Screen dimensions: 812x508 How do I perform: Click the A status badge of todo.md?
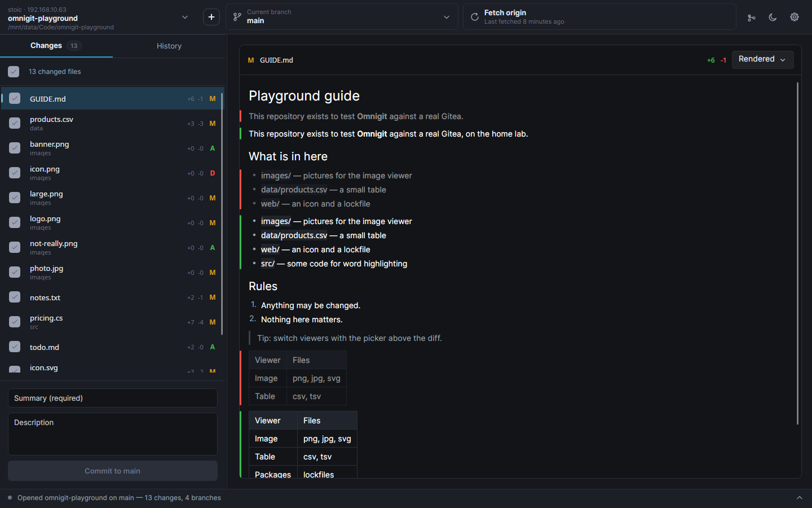(x=213, y=347)
